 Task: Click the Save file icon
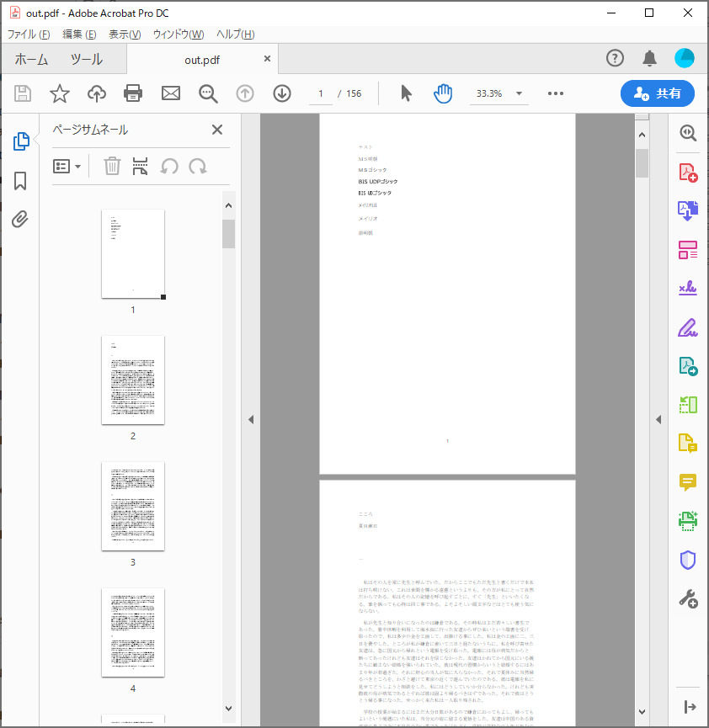[22, 93]
